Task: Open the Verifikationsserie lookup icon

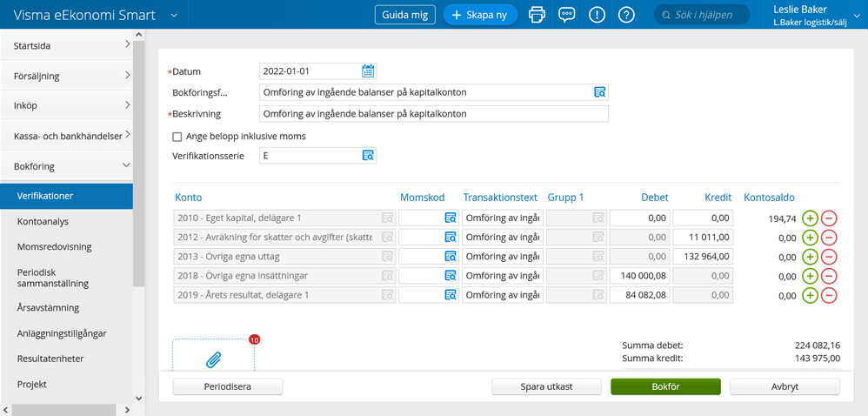Action: (x=368, y=156)
